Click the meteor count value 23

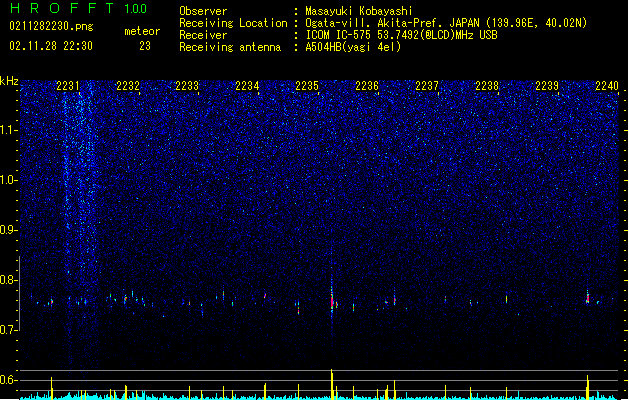click(145, 46)
